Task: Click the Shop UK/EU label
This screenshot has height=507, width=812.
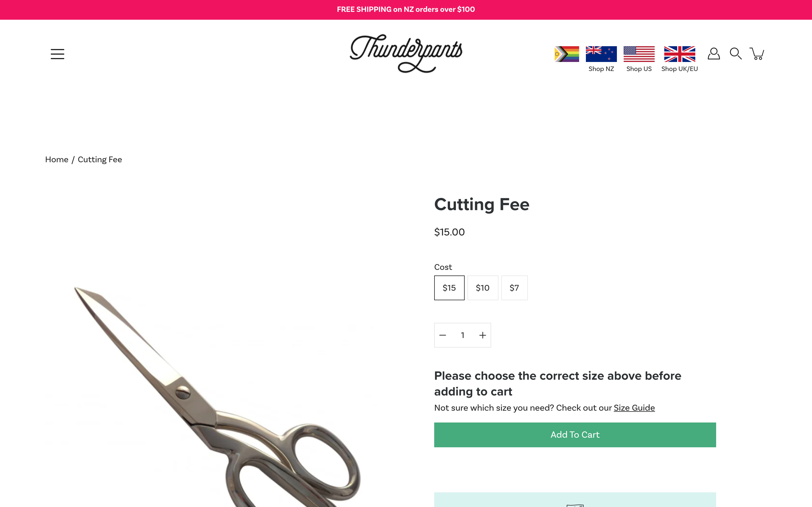Action: [x=679, y=69]
